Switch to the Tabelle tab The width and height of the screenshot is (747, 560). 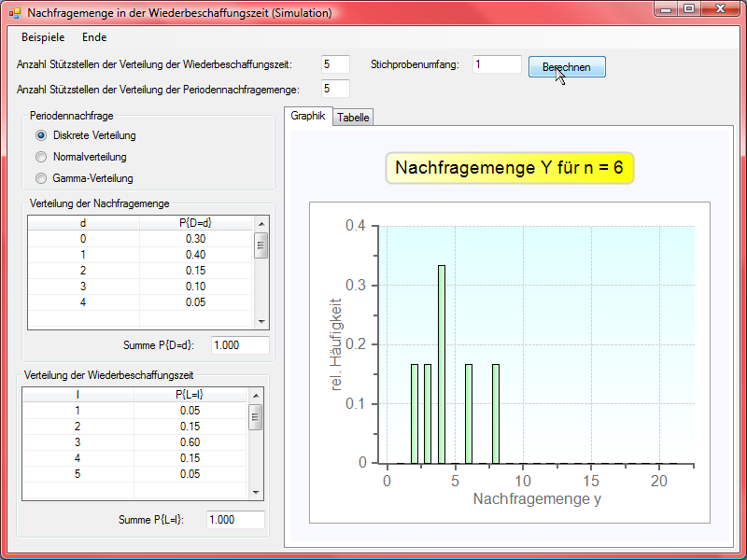pos(353,118)
